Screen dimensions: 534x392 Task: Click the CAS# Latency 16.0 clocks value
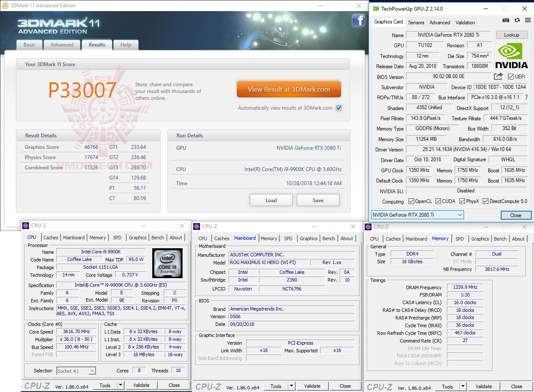465,302
